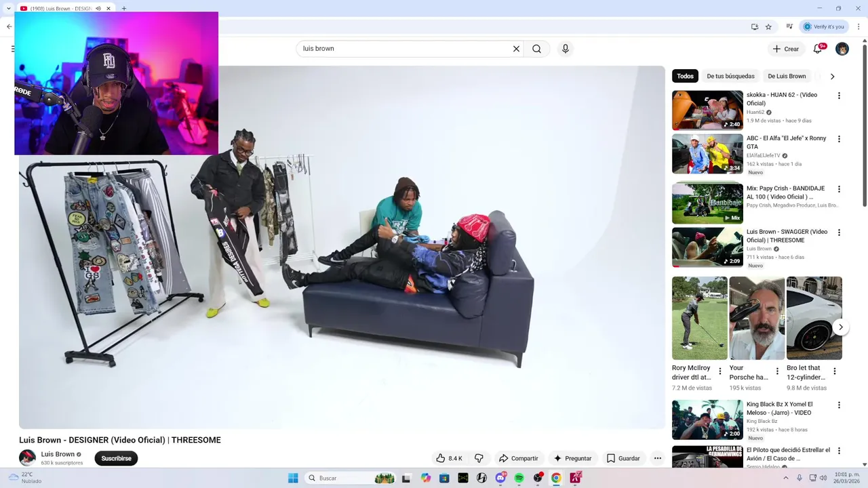The height and width of the screenshot is (488, 868).
Task: Open the Rory McIlroy driver Short
Action: 700,318
